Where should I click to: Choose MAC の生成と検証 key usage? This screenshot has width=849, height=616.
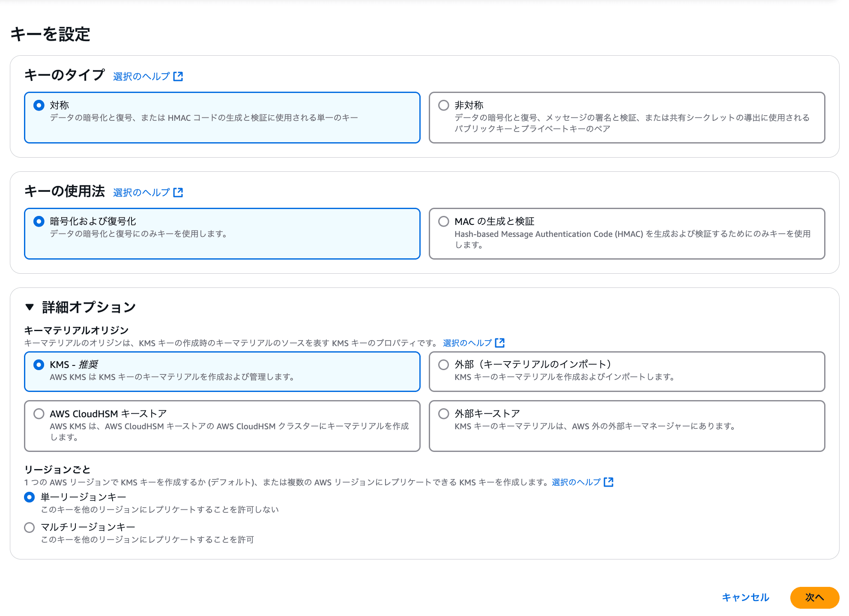pyautogui.click(x=444, y=221)
